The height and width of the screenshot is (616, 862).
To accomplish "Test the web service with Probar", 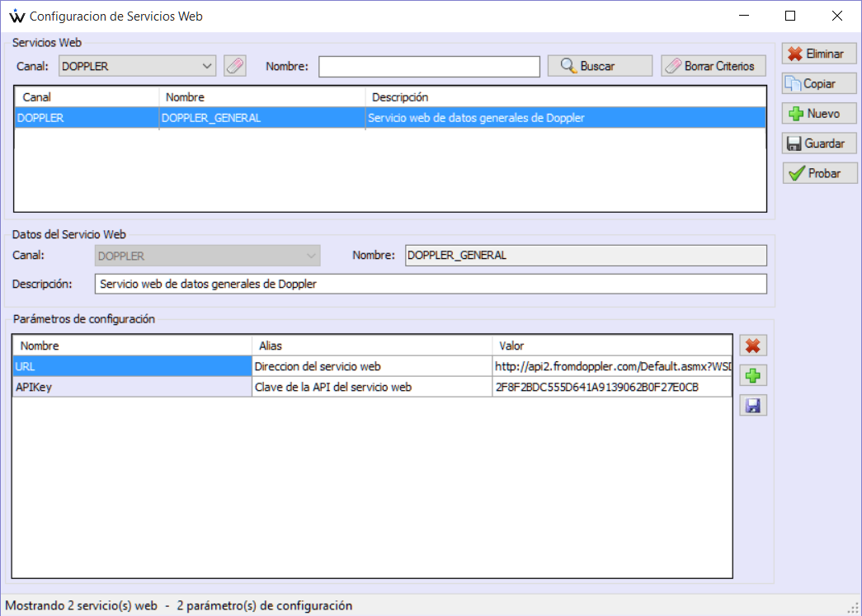I will coord(819,173).
